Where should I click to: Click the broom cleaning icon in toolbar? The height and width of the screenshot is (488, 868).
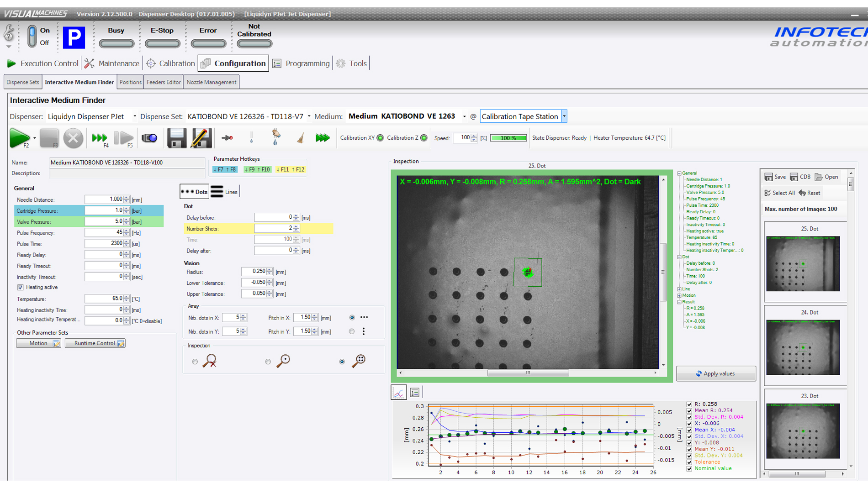tap(300, 137)
